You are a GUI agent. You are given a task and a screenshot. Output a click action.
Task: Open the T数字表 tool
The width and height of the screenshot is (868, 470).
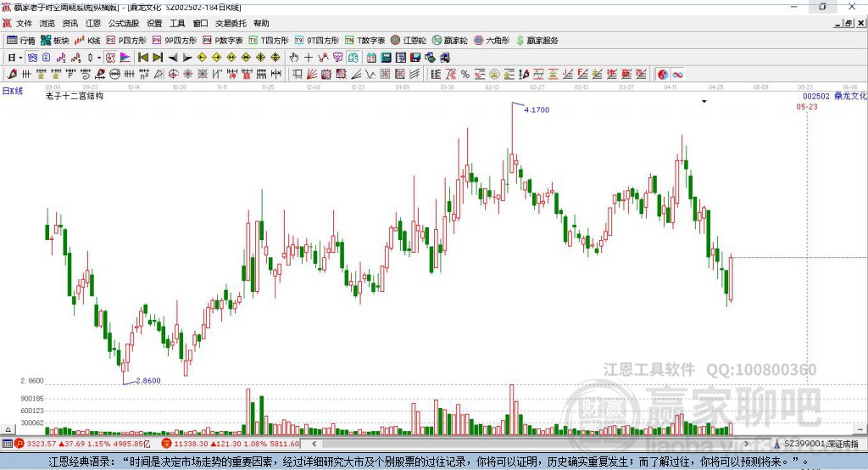364,41
